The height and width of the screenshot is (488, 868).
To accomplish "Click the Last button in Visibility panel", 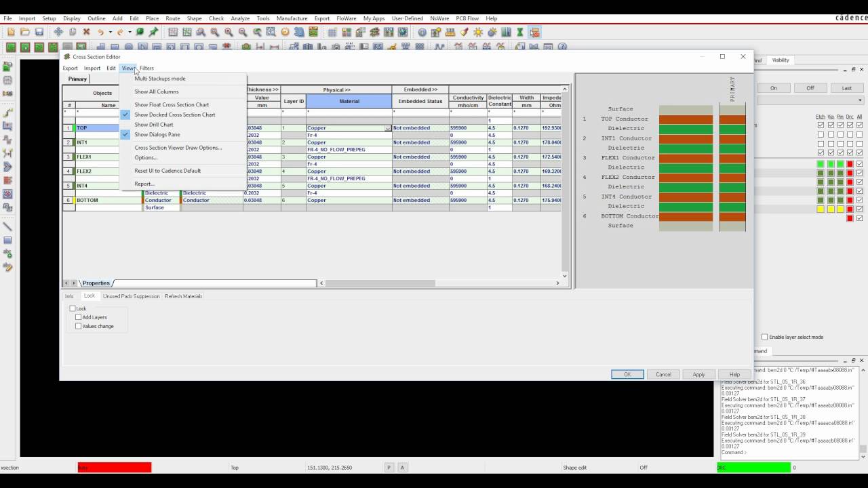I will pos(846,88).
